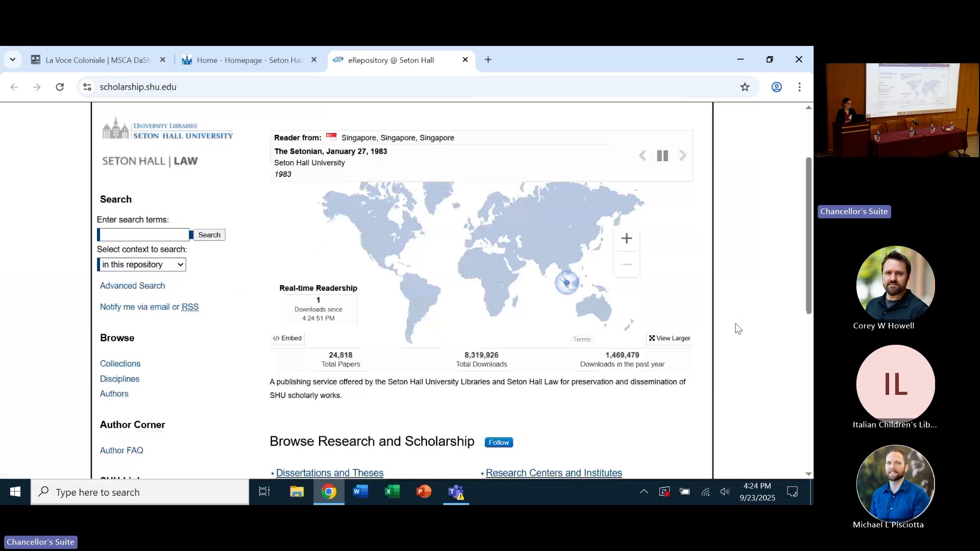Click the Embed code button

click(x=287, y=338)
